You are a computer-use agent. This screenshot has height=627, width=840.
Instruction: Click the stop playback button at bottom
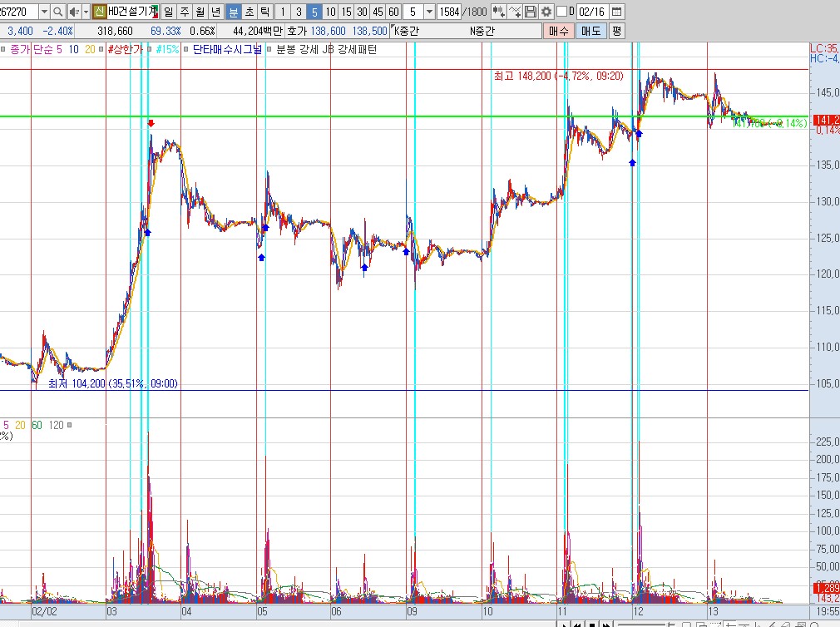click(x=592, y=625)
